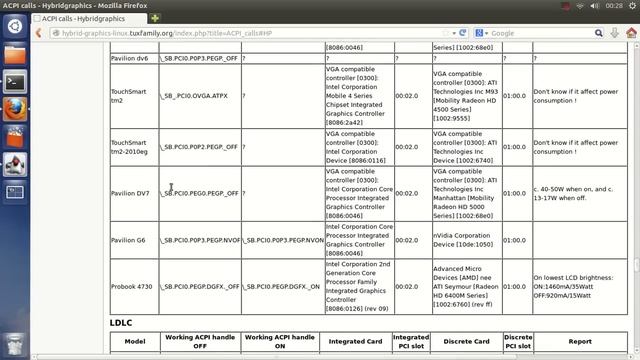Select the \_SB.PCI0.PEG0.PEGP._OFF handle text
640x360 pixels.
199,193
